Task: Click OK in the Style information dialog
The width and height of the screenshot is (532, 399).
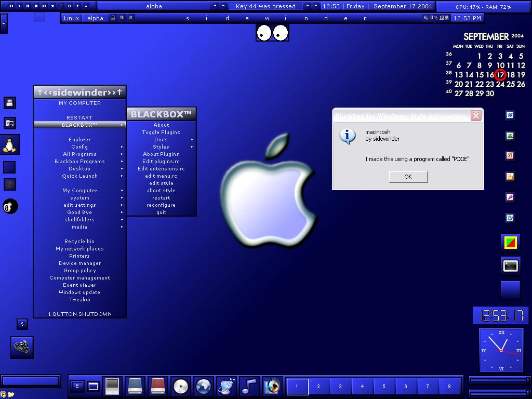Action: tap(408, 177)
